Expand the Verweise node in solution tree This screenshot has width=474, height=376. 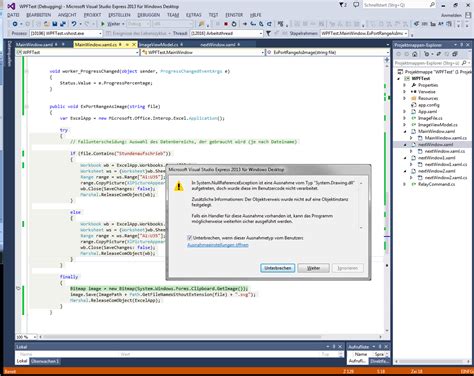pyautogui.click(x=404, y=92)
